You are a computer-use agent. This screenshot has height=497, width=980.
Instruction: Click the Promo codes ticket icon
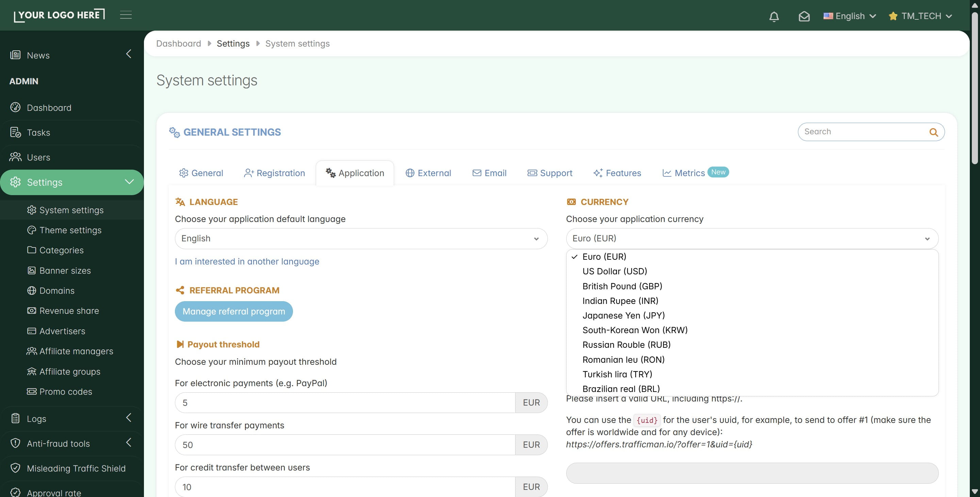[32, 391]
